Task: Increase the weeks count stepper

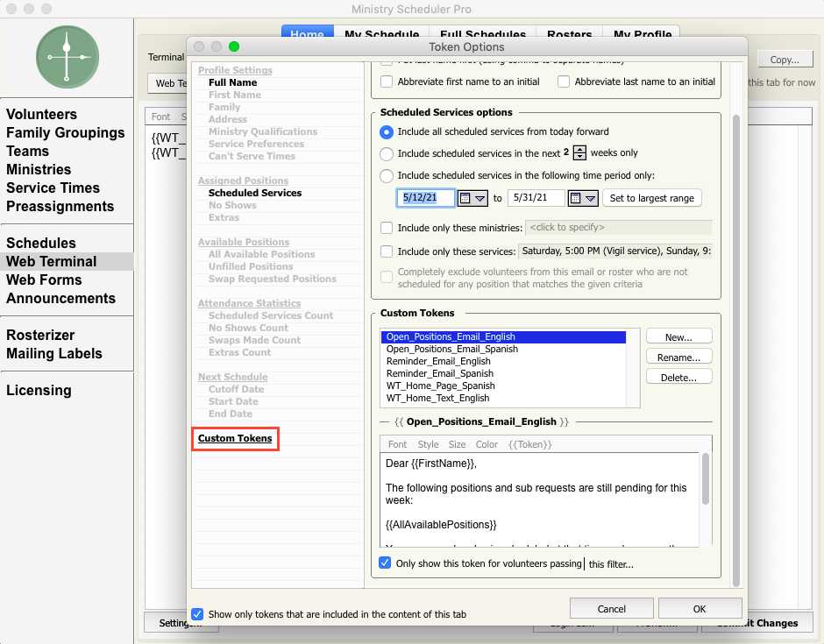Action: 579,149
